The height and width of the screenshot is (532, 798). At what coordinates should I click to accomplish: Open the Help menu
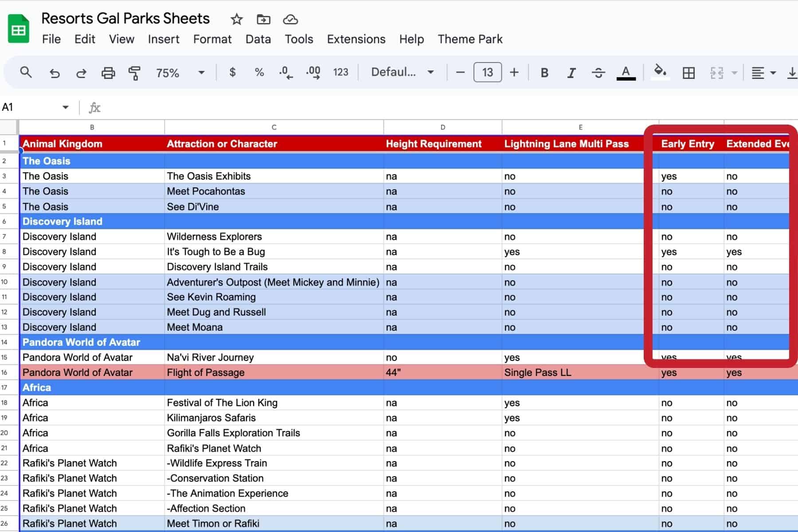411,39
